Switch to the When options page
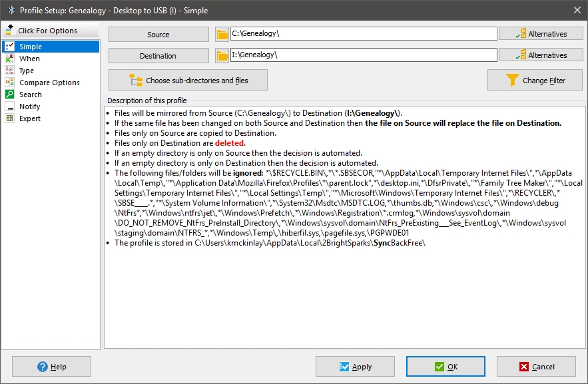Screen dimensions: 588x384 point(29,59)
